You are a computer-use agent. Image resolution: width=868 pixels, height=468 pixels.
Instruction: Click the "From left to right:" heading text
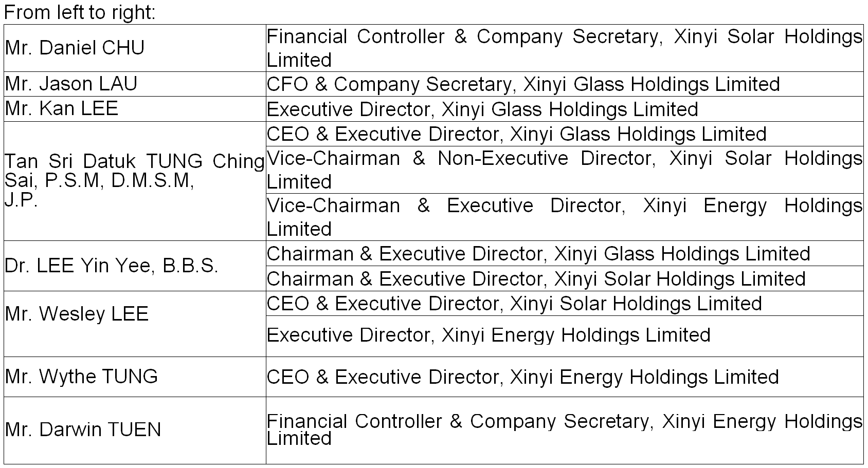80,12
